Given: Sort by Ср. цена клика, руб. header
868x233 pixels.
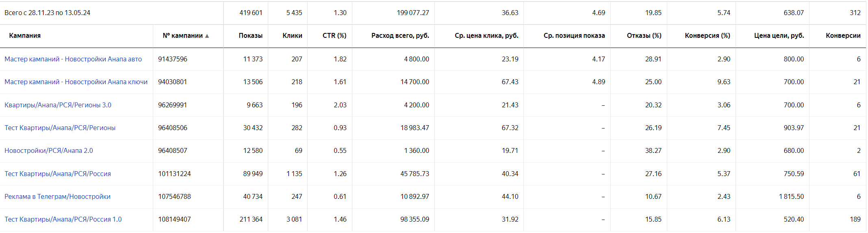Looking at the screenshot, I should pyautogui.click(x=486, y=36).
